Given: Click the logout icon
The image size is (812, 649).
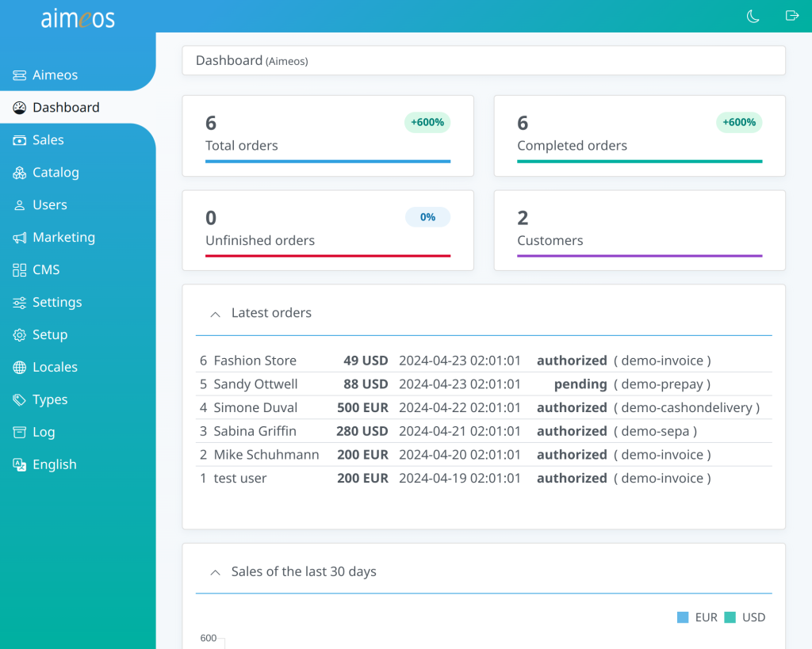Looking at the screenshot, I should click(791, 16).
